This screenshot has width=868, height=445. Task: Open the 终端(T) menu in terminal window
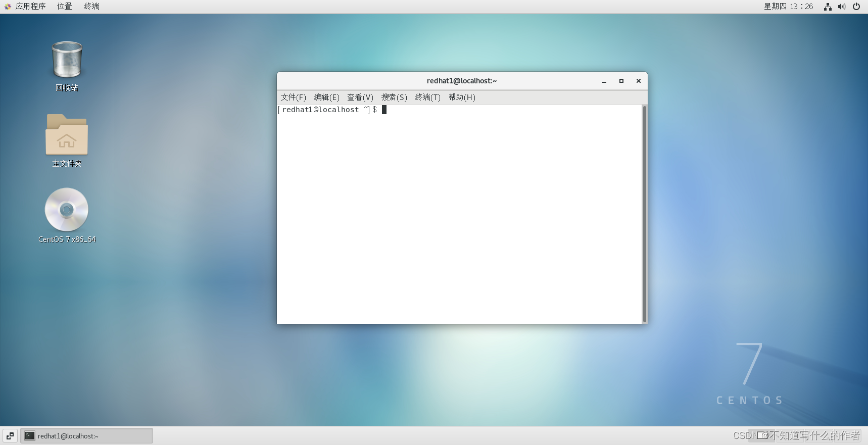[427, 97]
